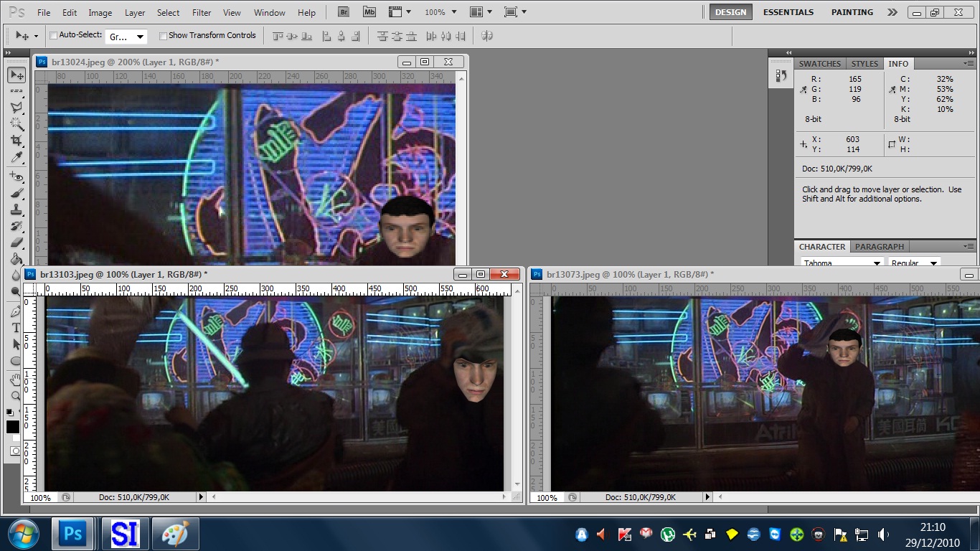Open the Tahoma font family dropdown
This screenshot has width=980, height=551.
tap(841, 263)
